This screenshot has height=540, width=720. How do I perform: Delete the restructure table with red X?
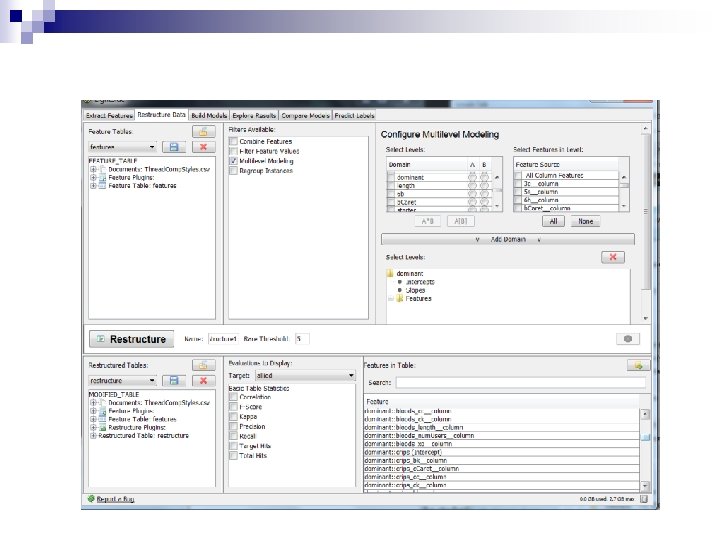tap(203, 381)
